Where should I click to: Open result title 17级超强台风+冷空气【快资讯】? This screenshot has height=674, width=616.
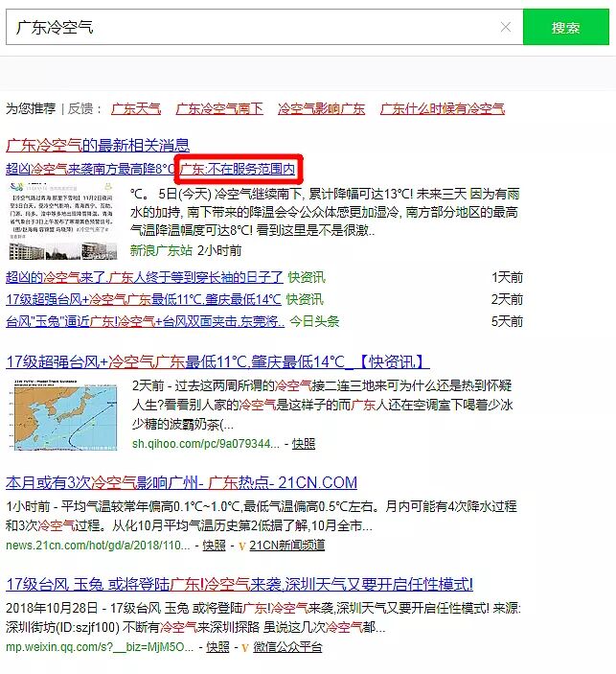point(217,362)
